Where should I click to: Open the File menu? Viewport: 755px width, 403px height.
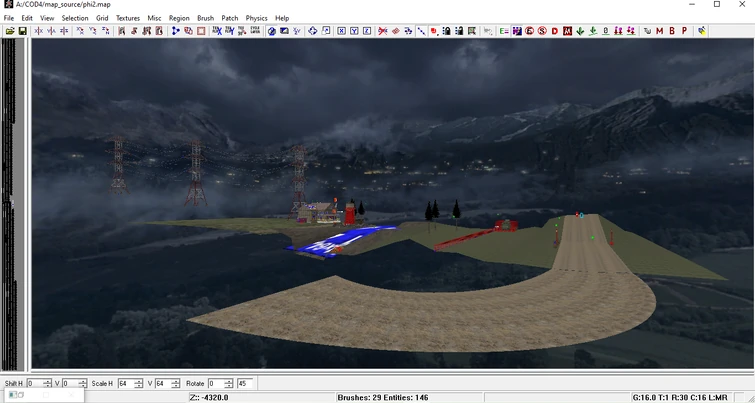[x=9, y=18]
